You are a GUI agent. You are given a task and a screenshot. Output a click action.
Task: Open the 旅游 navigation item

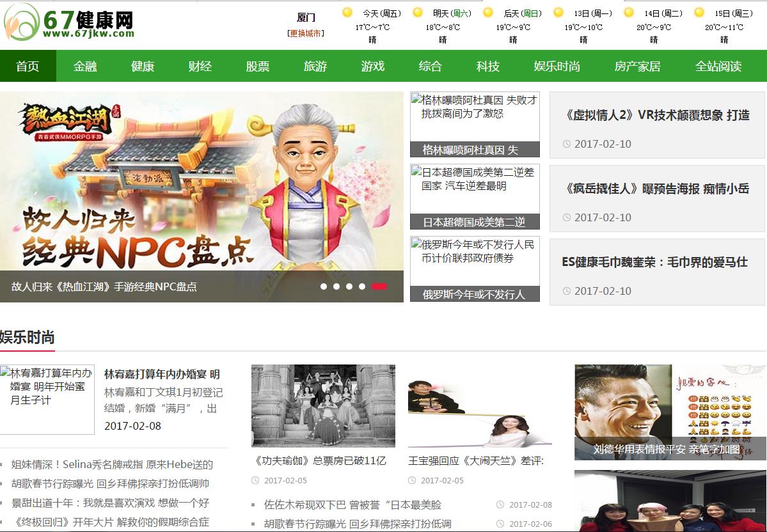pos(315,66)
